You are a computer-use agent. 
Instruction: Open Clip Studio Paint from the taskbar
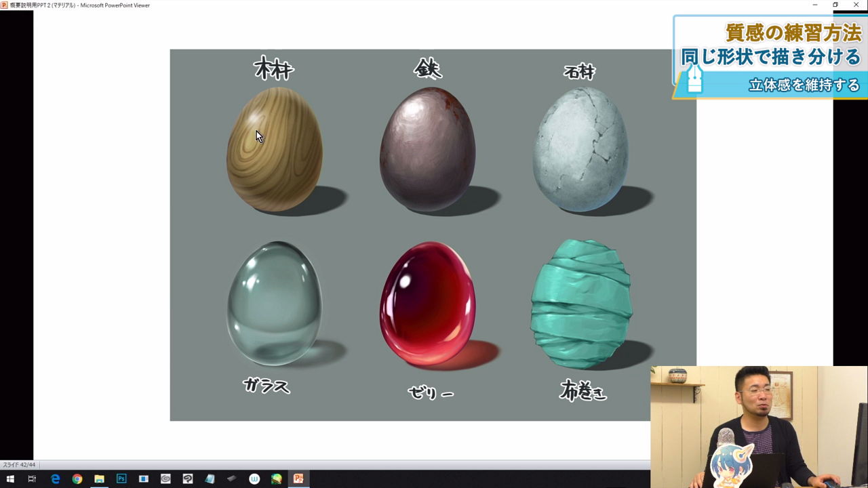(188, 479)
